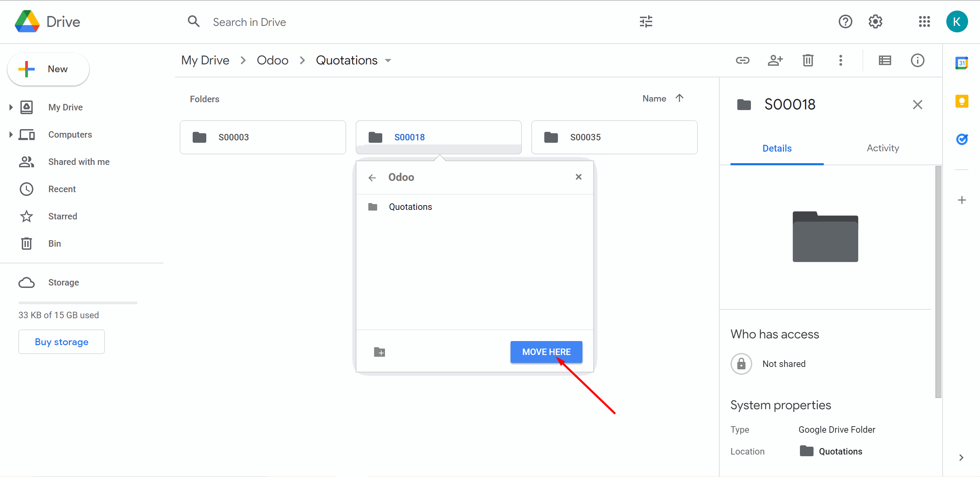Open the Help menu
This screenshot has width=980, height=477.
(845, 22)
